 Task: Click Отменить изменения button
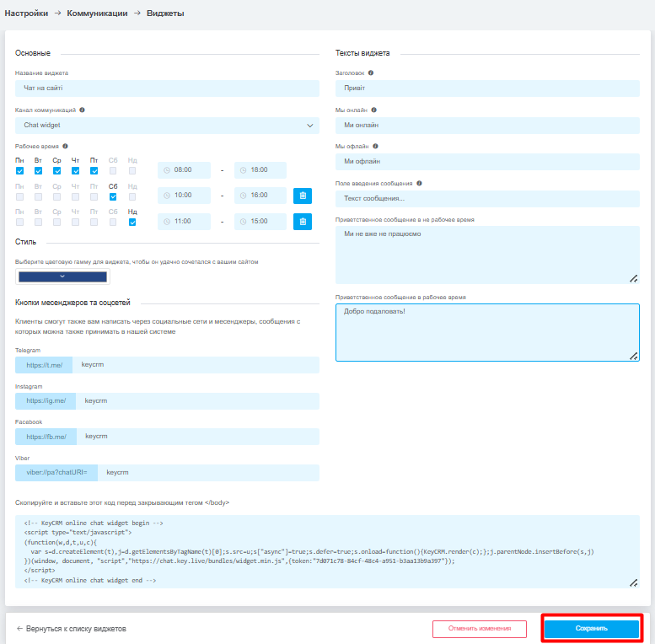coord(480,629)
